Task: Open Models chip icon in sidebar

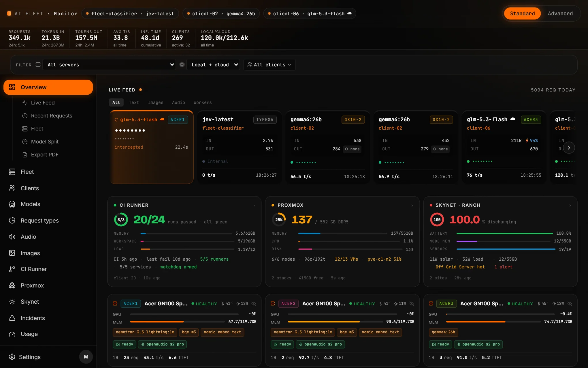Action: pos(12,204)
